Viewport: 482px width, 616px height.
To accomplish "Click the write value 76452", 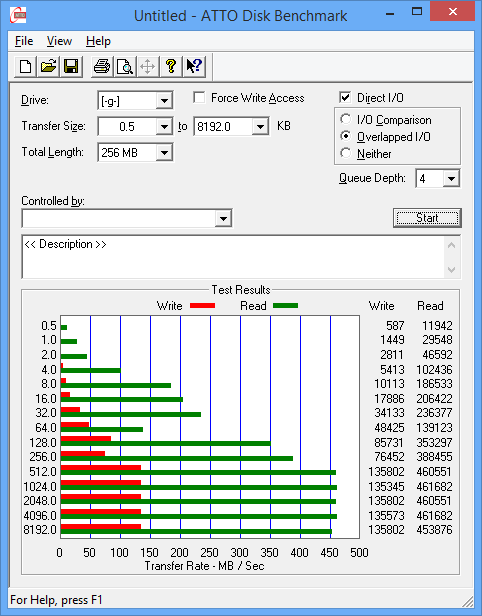I will point(389,456).
